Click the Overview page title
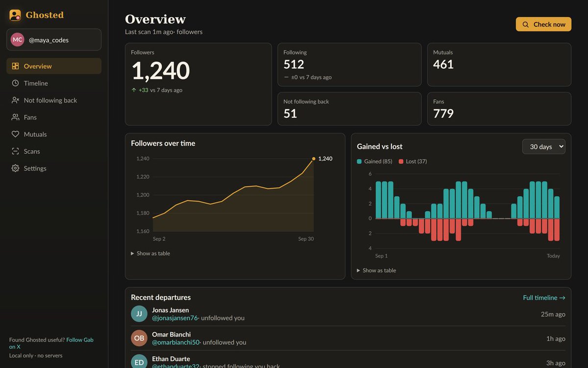588x368 pixels. coord(155,19)
